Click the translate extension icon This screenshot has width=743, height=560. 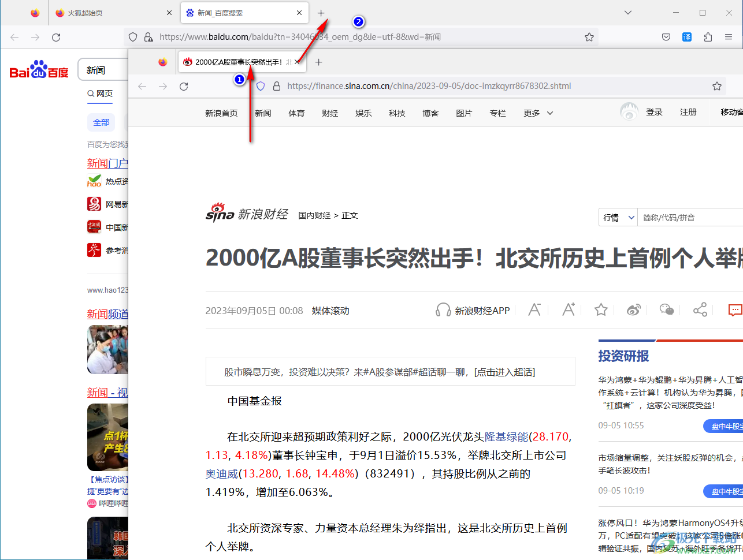[687, 37]
